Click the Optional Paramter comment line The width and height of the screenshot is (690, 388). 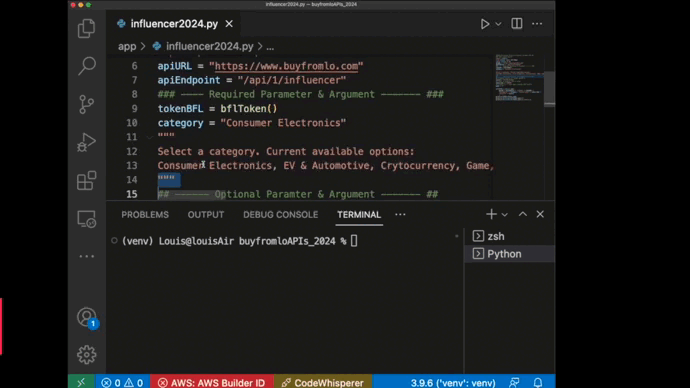tap(298, 194)
